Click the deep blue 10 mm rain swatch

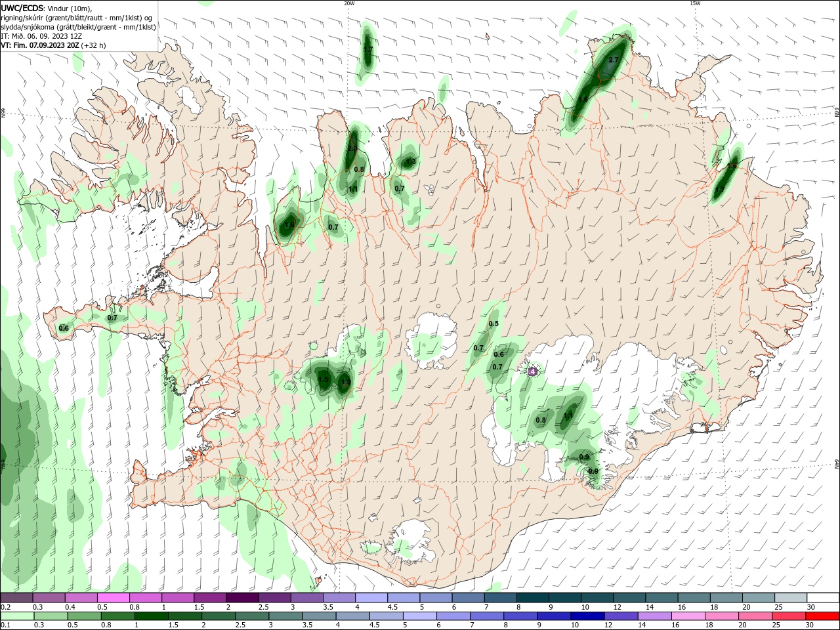pyautogui.click(x=587, y=616)
